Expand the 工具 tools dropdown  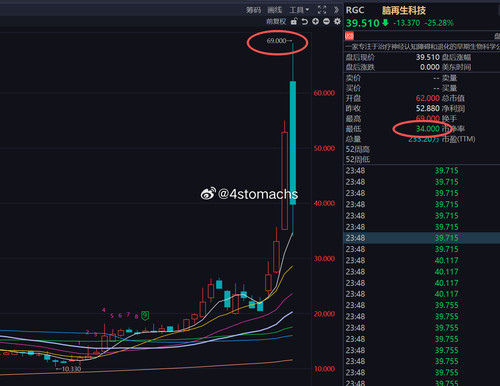click(299, 10)
